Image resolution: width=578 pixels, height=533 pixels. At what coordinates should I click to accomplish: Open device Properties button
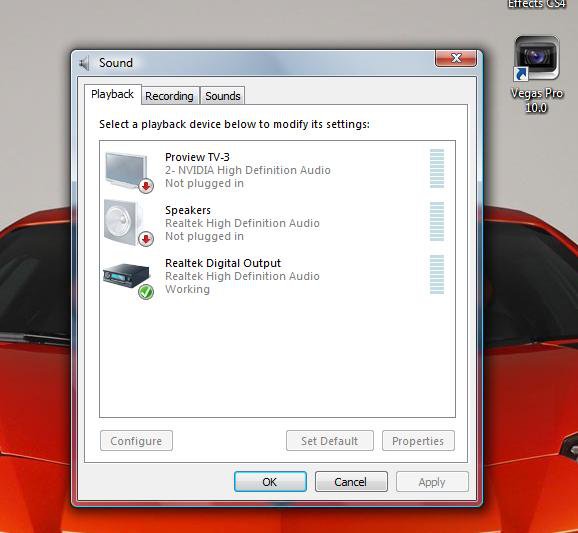pos(418,440)
